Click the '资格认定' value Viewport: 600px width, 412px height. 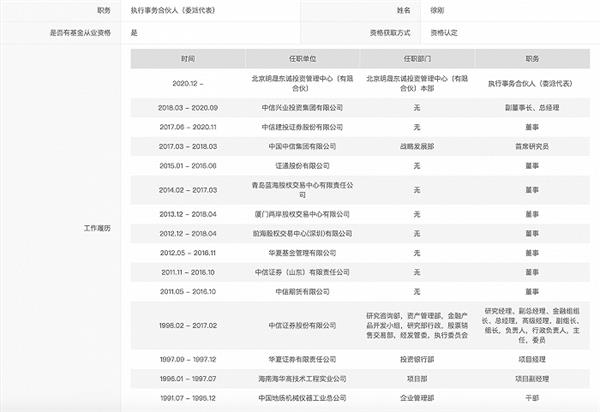pyautogui.click(x=444, y=33)
